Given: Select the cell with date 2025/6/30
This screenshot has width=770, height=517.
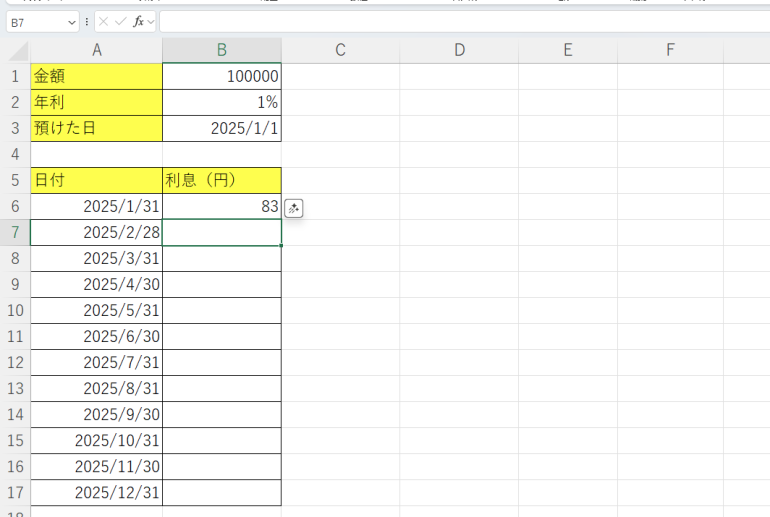Looking at the screenshot, I should [x=96, y=336].
